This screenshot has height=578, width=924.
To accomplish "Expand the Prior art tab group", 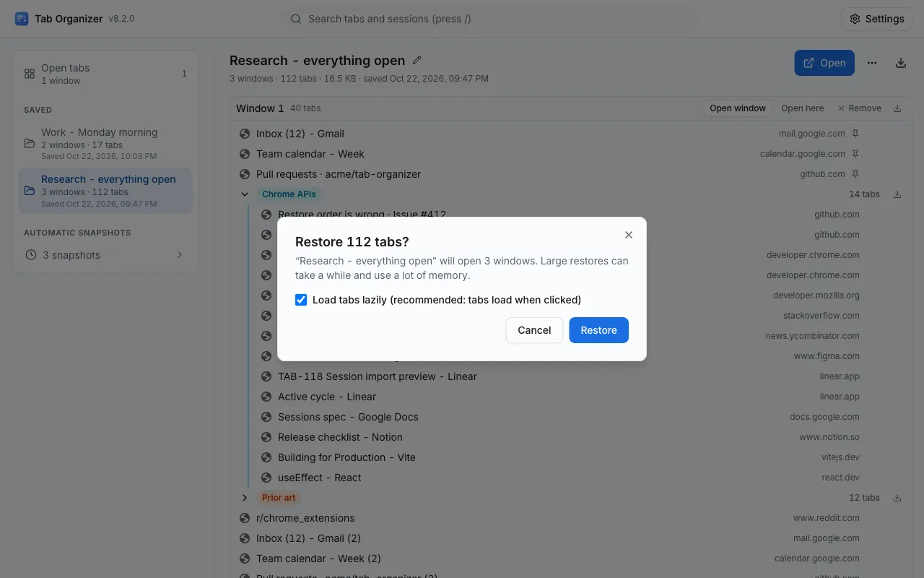I will click(x=245, y=498).
